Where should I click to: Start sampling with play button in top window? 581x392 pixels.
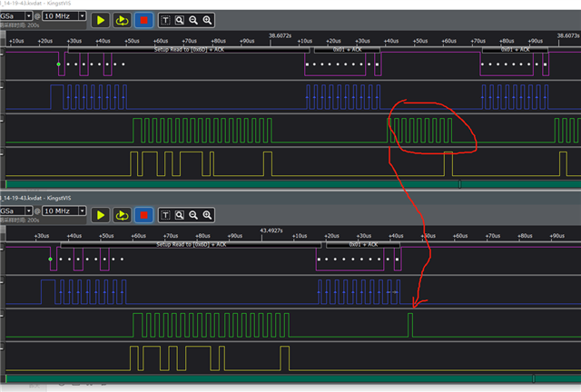(100, 20)
